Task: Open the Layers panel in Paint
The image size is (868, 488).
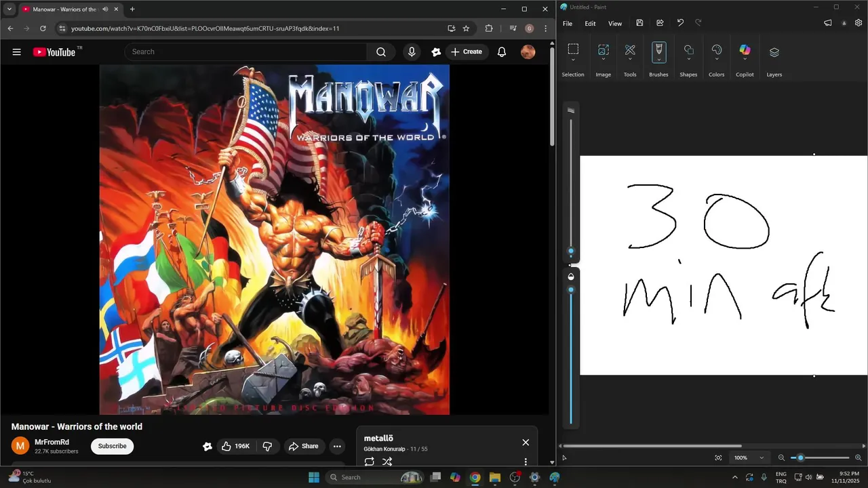Action: tap(774, 52)
